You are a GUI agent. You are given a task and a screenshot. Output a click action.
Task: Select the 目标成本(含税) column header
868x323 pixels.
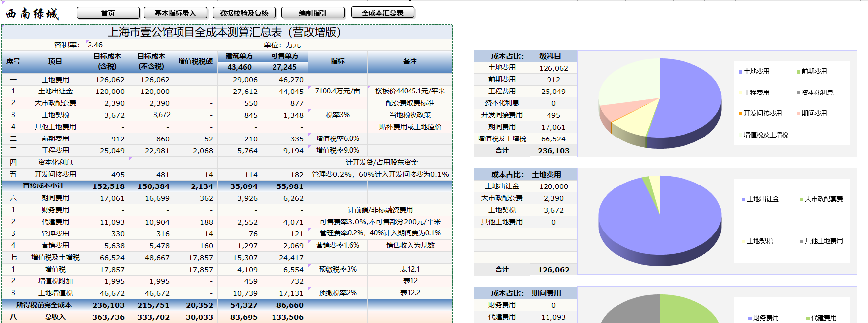[x=107, y=62]
